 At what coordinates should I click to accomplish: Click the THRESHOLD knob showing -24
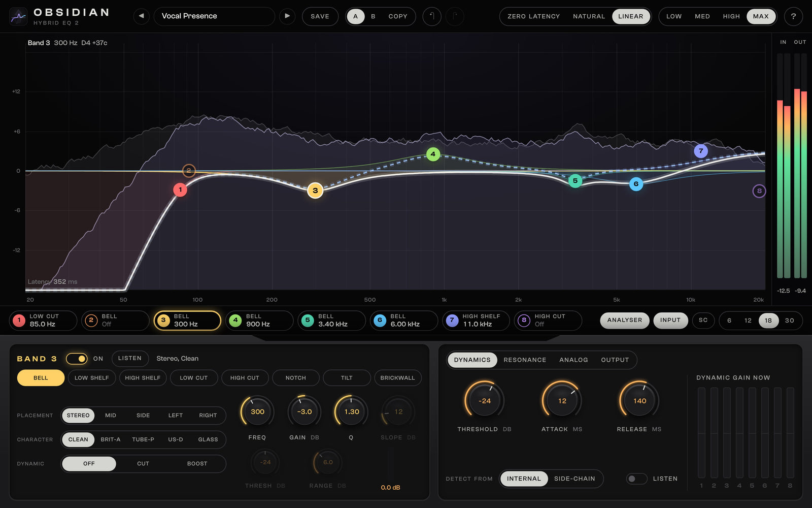pyautogui.click(x=485, y=401)
